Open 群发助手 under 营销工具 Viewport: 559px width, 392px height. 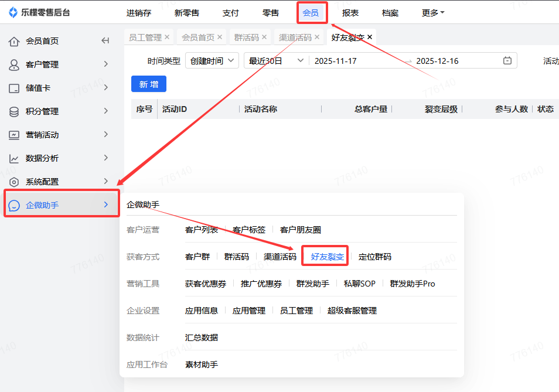313,284
